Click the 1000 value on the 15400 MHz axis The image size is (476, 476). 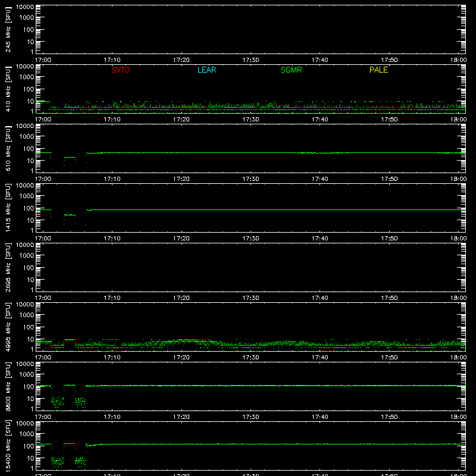coord(27,434)
